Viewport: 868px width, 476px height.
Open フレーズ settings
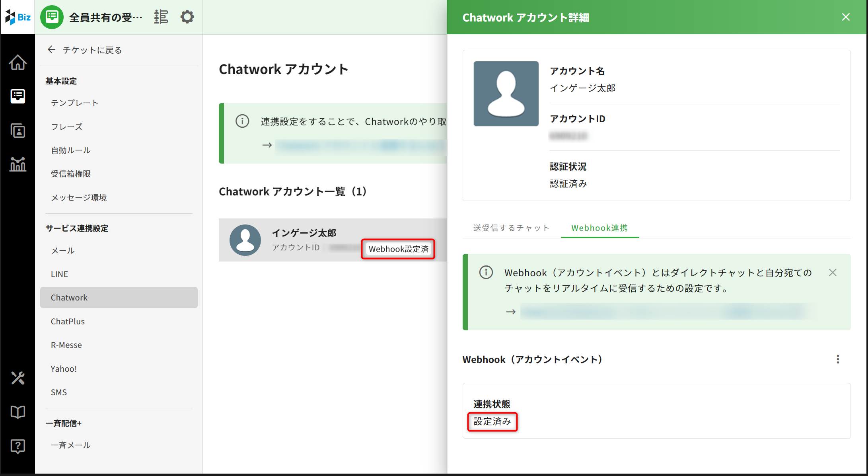[x=66, y=127]
